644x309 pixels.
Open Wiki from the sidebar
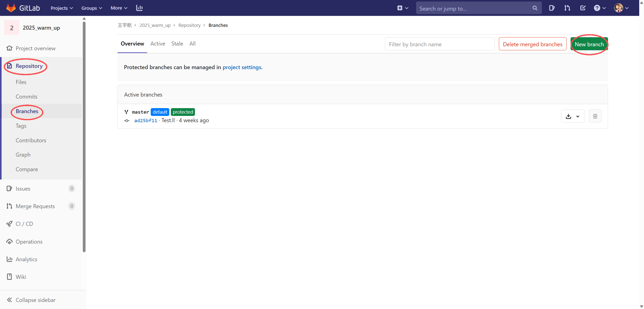pos(21,277)
